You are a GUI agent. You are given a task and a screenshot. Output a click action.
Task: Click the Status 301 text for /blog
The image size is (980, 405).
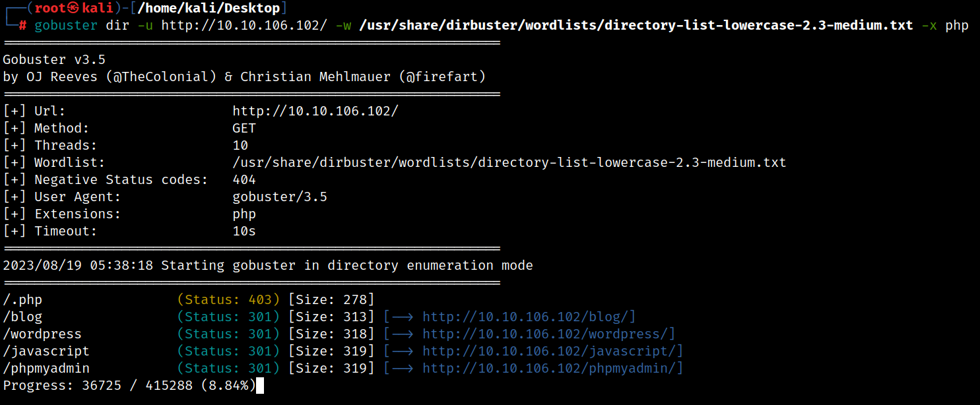click(228, 317)
